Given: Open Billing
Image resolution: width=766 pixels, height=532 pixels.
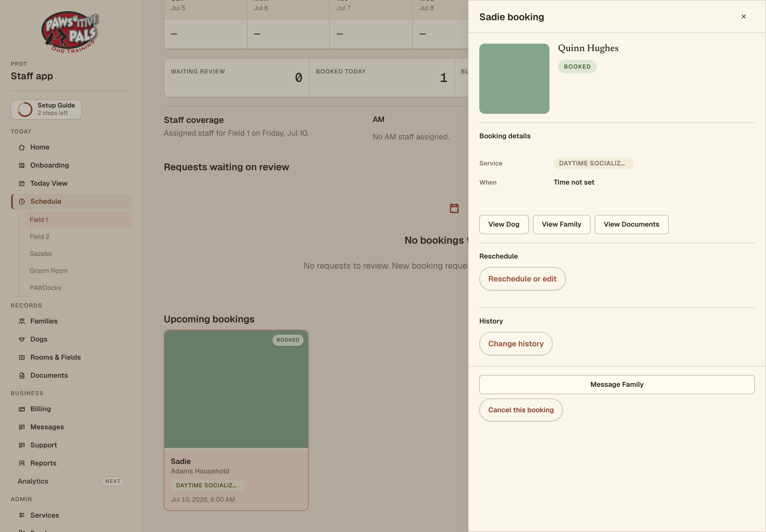Looking at the screenshot, I should 71,409.
